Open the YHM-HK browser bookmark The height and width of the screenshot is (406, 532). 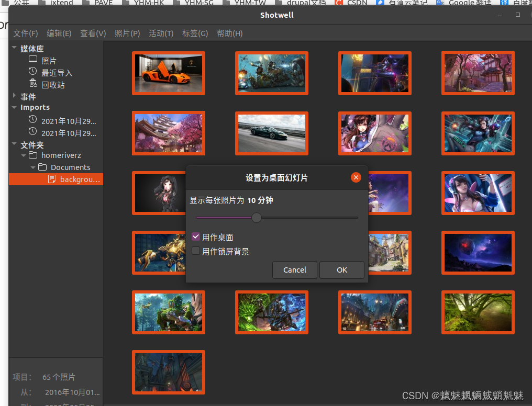click(143, 3)
